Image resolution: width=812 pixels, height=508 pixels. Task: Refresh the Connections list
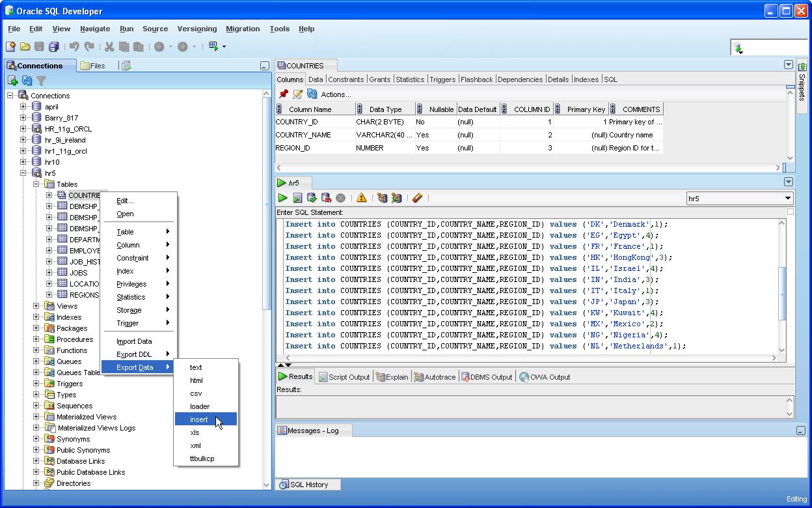tap(26, 80)
